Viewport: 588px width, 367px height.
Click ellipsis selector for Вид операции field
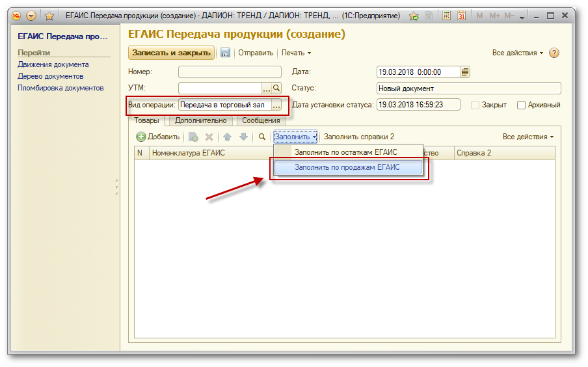point(276,105)
